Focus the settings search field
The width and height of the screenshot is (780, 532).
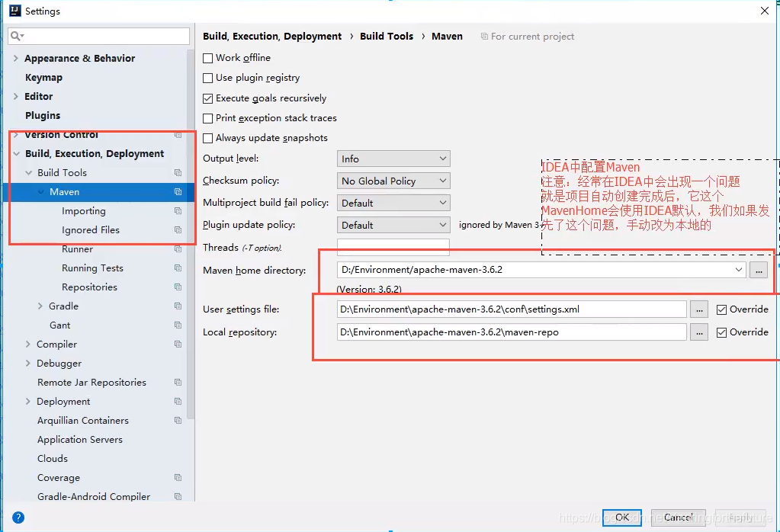pos(98,36)
